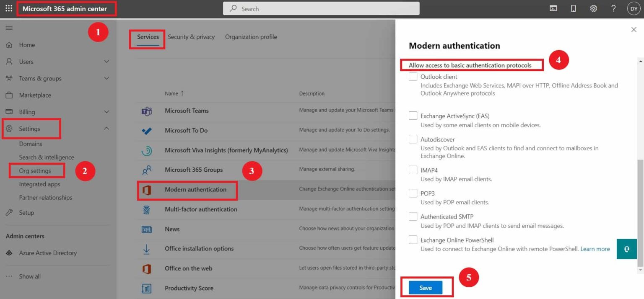The height and width of the screenshot is (299, 644).
Task: Click the Microsoft Teams service icon
Action: click(146, 111)
